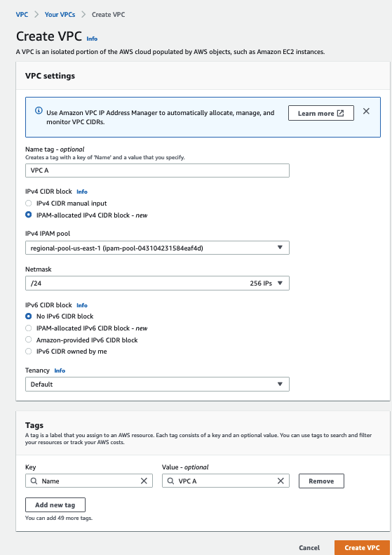Click Learn more button
The height and width of the screenshot is (555, 392).
tap(321, 113)
